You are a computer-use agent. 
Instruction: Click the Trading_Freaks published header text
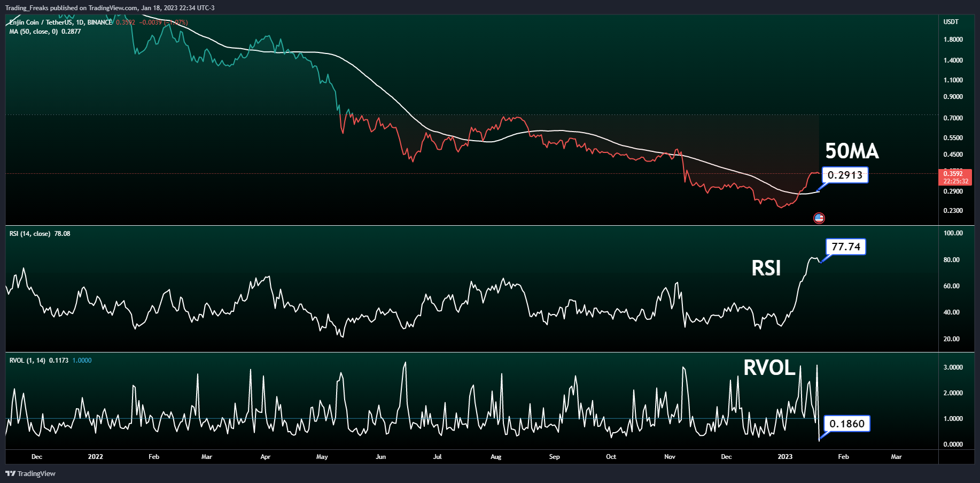pyautogui.click(x=110, y=8)
